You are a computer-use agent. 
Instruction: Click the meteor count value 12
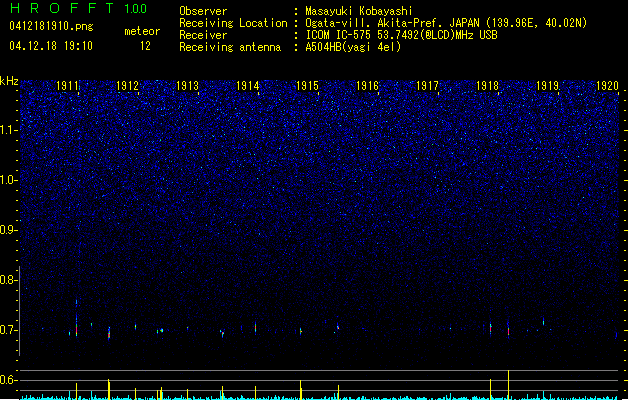tap(145, 46)
